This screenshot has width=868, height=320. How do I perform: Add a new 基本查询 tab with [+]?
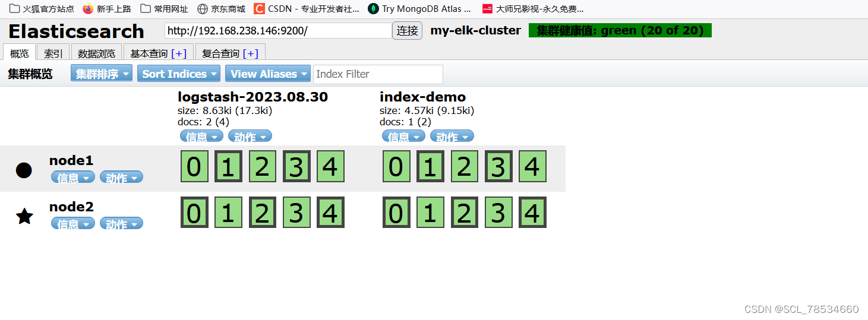[179, 53]
